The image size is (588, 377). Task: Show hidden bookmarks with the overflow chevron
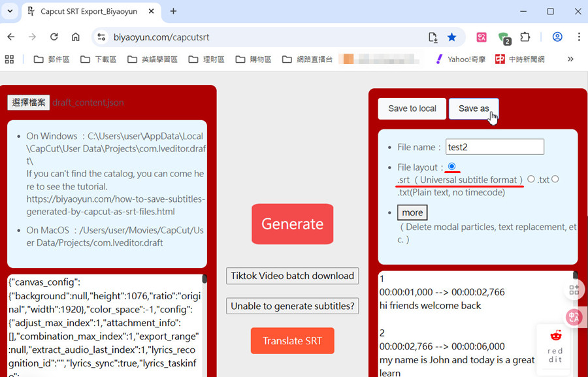pos(570,59)
